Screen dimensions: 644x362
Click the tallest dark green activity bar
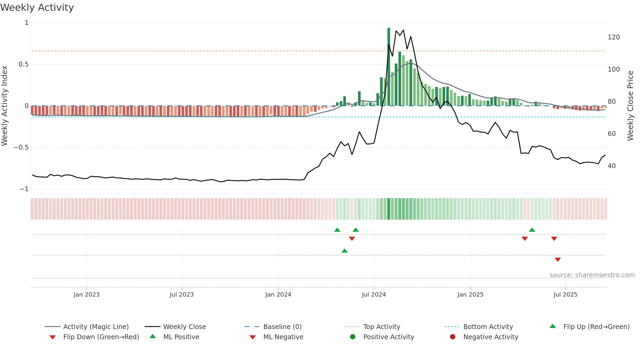click(389, 67)
